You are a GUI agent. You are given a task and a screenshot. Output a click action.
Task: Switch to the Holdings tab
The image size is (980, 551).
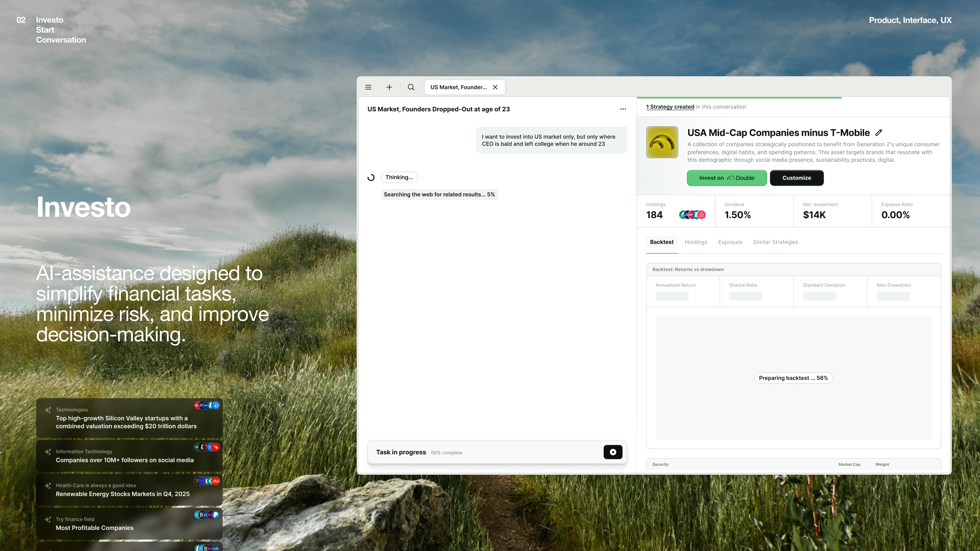(696, 242)
